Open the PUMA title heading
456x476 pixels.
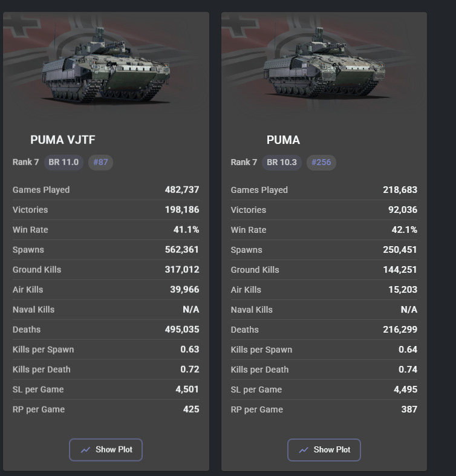coord(283,140)
